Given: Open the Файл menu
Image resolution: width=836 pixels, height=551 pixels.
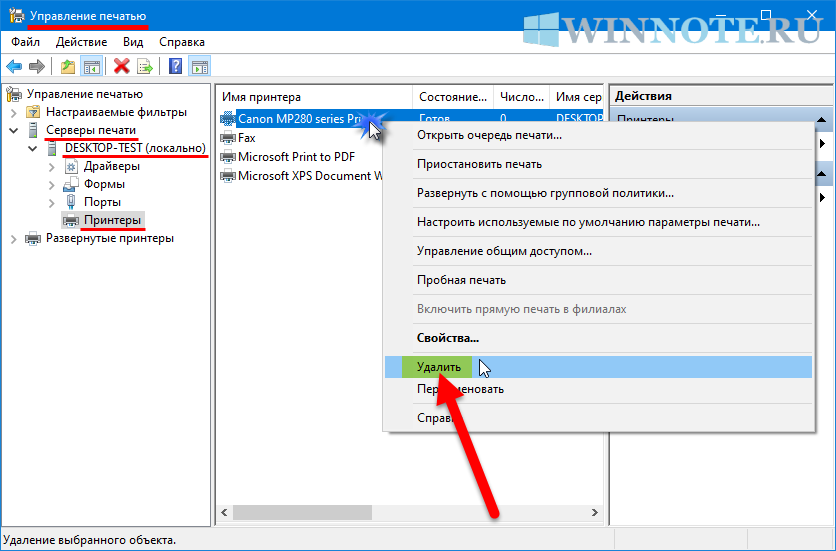Looking at the screenshot, I should 26,42.
